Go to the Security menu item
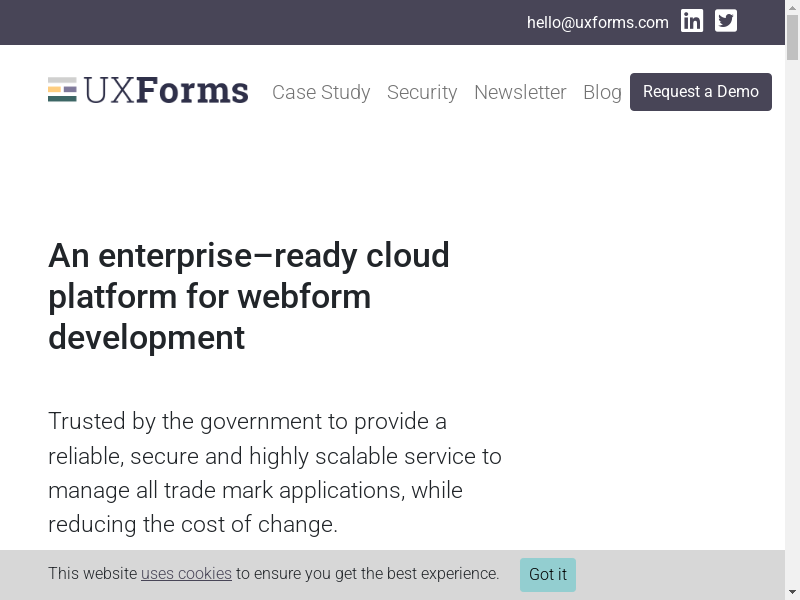Screen dimensions: 800x600 coord(422,92)
